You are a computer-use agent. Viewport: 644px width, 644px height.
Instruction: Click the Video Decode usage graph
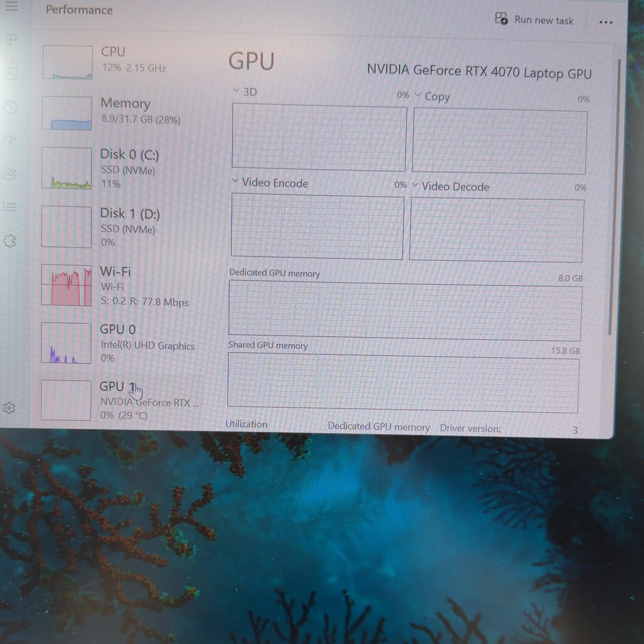coord(496,231)
